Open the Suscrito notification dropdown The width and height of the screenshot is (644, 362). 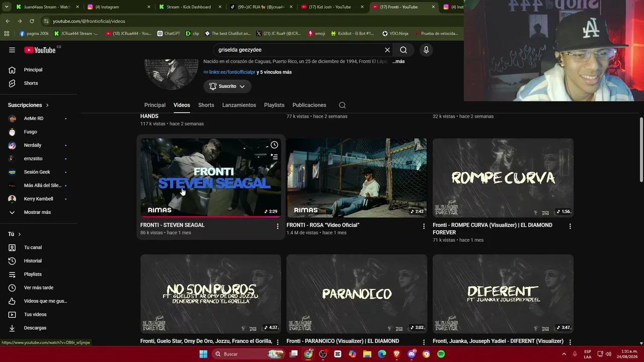pyautogui.click(x=227, y=86)
